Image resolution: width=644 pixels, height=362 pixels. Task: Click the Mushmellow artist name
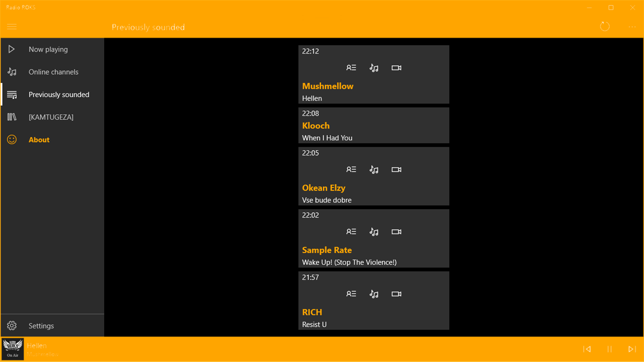(328, 86)
